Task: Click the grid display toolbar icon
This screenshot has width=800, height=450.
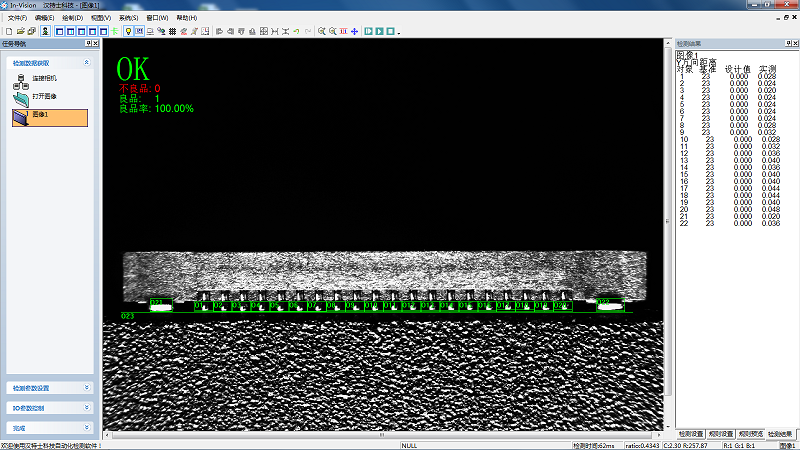Action: (x=173, y=31)
